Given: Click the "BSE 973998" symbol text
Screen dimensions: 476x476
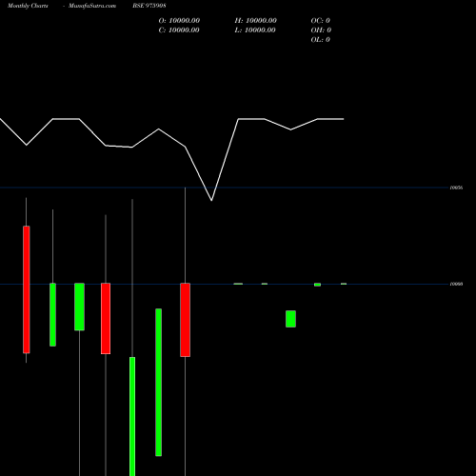Looking at the screenshot, I should (149, 6).
